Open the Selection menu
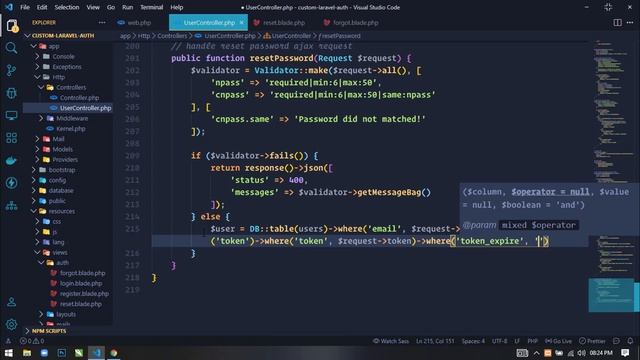This screenshot has height=360, width=640. [x=67, y=7]
